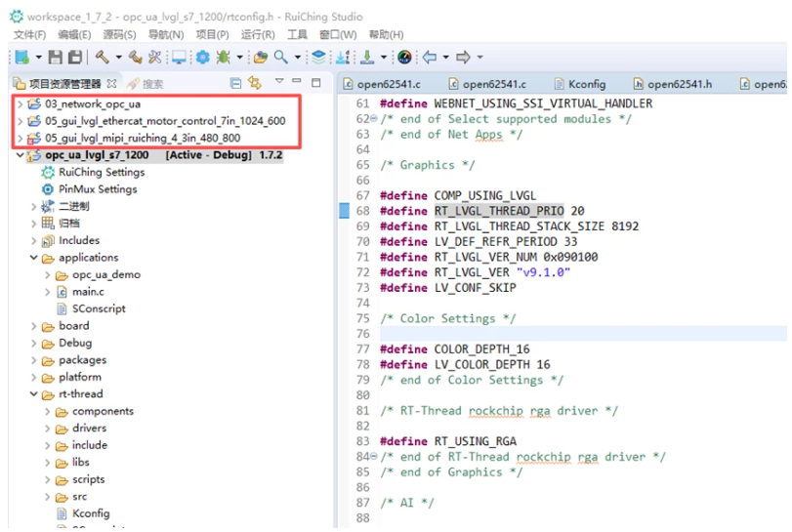Click the Save icon in toolbar
Image resolution: width=792 pixels, height=532 pixels.
[55, 58]
